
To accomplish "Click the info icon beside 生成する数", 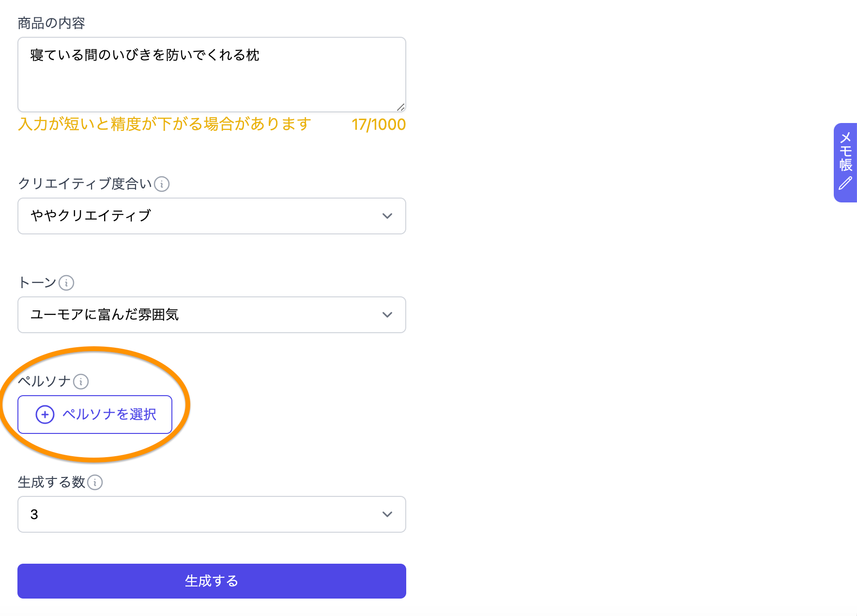I will tap(95, 482).
